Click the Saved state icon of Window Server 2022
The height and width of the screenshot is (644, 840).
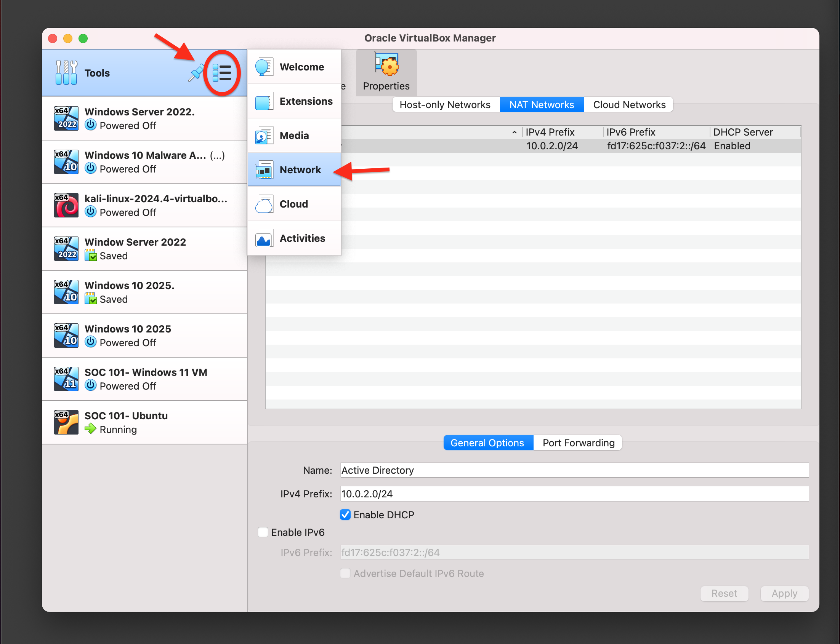click(91, 255)
